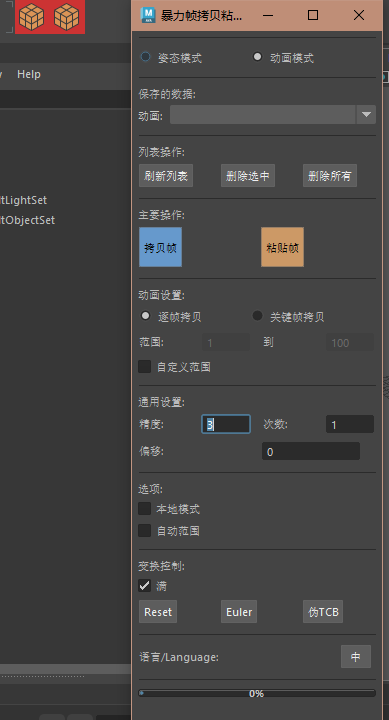Minimize the 暴力帧拷贝粘贴 window
Image resolution: width=389 pixels, height=720 pixels.
point(268,15)
